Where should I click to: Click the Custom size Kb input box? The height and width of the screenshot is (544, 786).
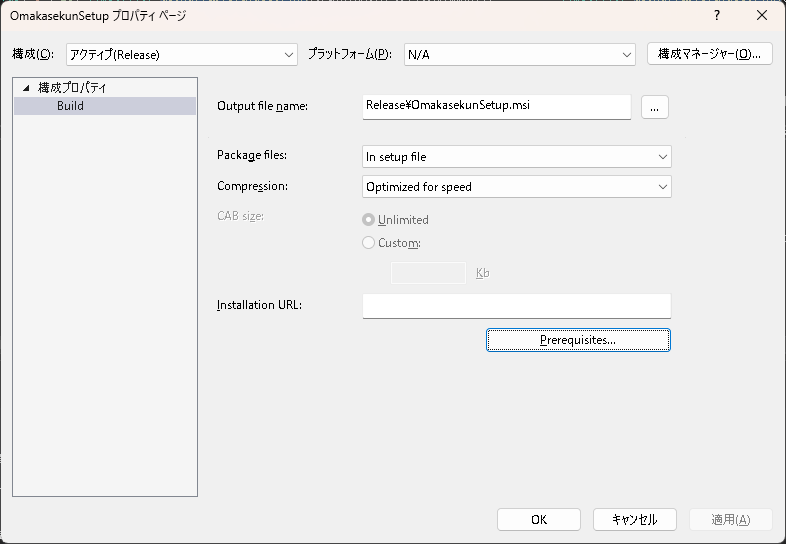[x=427, y=273]
